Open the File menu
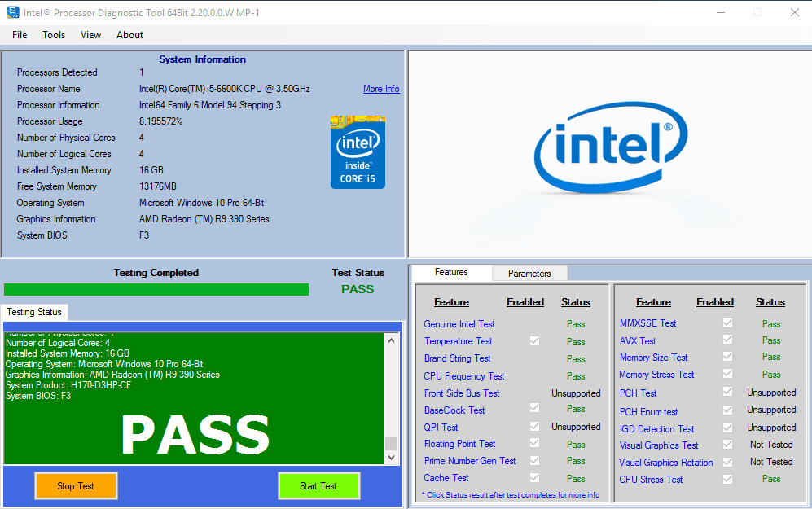 20,35
